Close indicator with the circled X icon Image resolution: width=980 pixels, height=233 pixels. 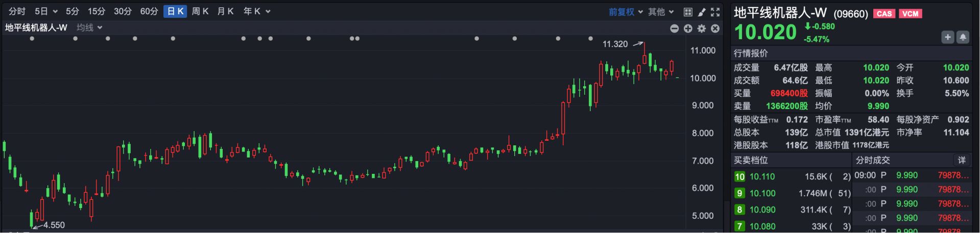(x=715, y=29)
